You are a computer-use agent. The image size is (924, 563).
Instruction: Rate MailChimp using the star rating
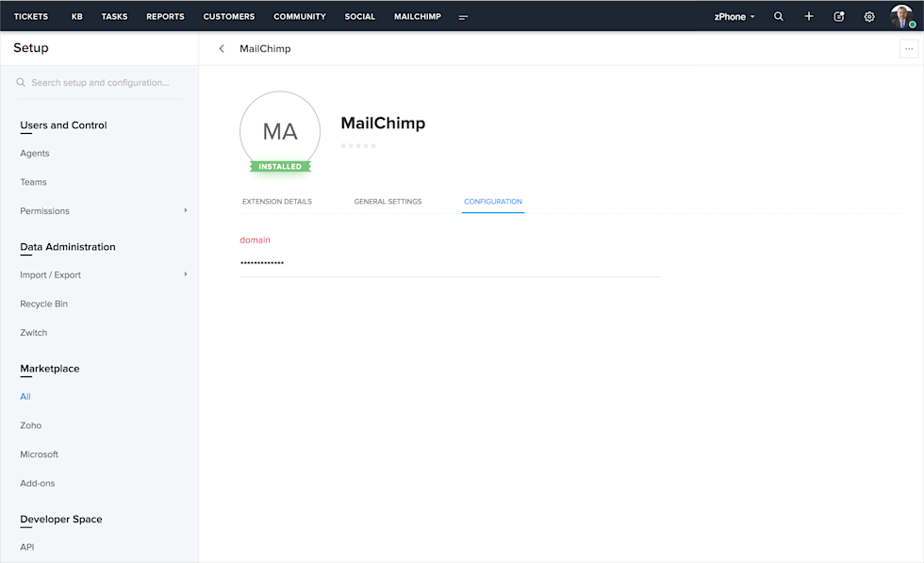[358, 146]
